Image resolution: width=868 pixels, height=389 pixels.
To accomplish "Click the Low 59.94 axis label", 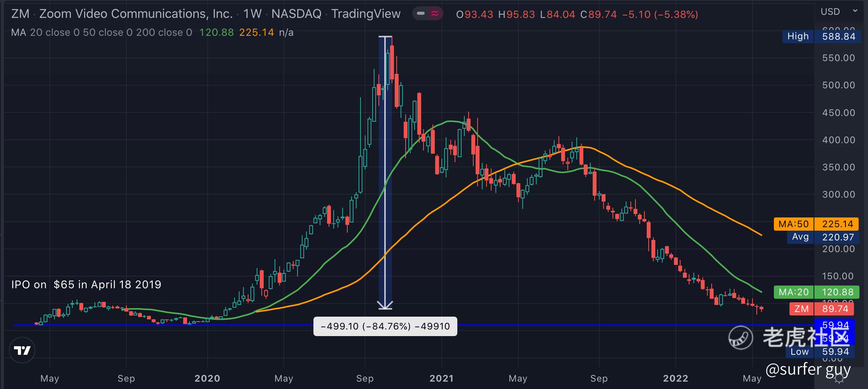I will click(x=820, y=352).
